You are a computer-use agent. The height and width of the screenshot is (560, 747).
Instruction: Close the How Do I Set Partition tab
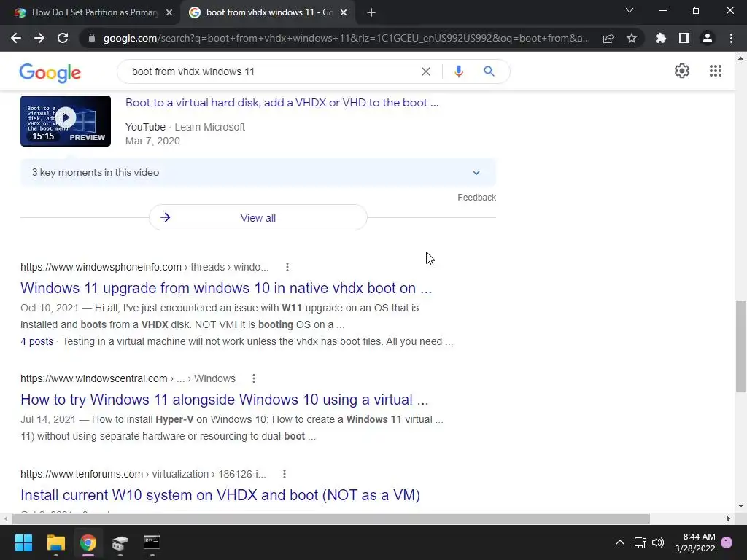(169, 12)
